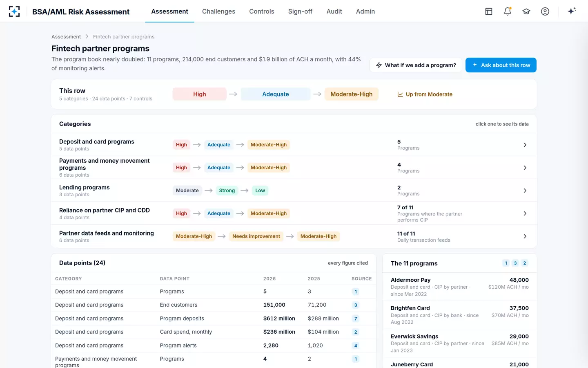Open the layout panel icon in header
This screenshot has height=368, width=588.
[489, 11]
